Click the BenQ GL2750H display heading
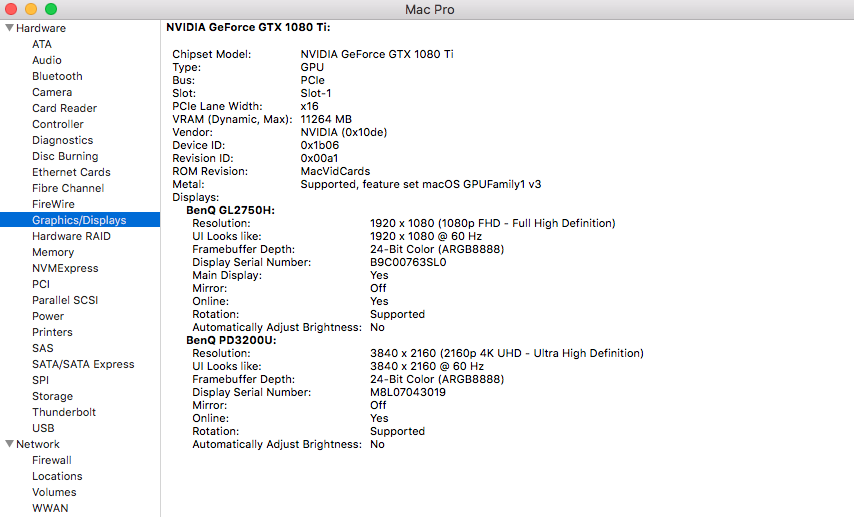 [230, 210]
